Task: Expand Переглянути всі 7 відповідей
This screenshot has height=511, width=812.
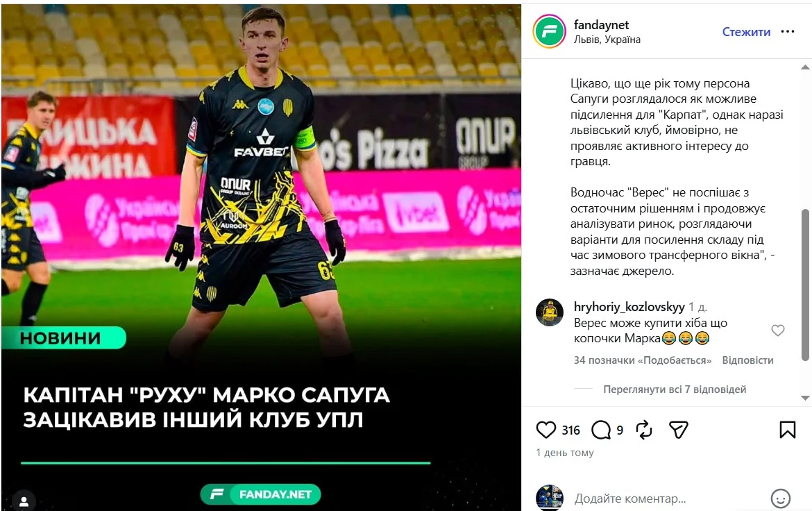Action: (675, 389)
